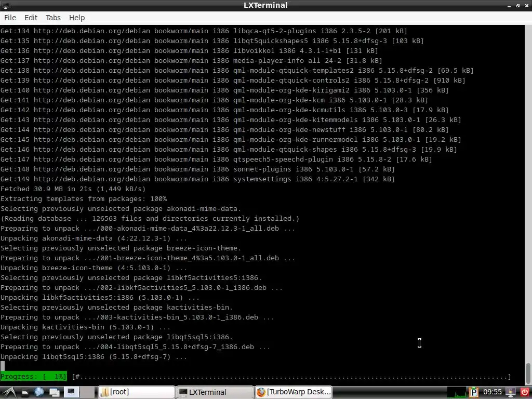Open the Parcellite clipboard tray icon
Viewport: 532px width, 399px height.
coord(474,392)
